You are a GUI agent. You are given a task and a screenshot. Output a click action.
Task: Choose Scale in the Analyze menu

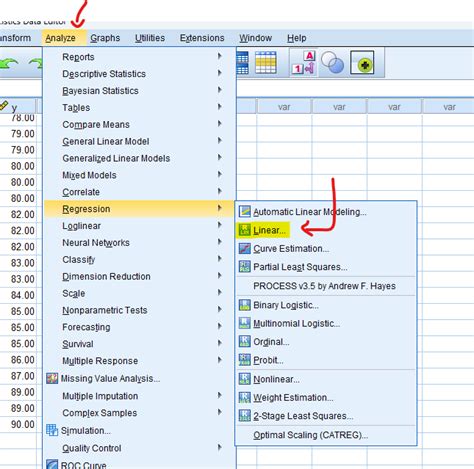[139, 293]
